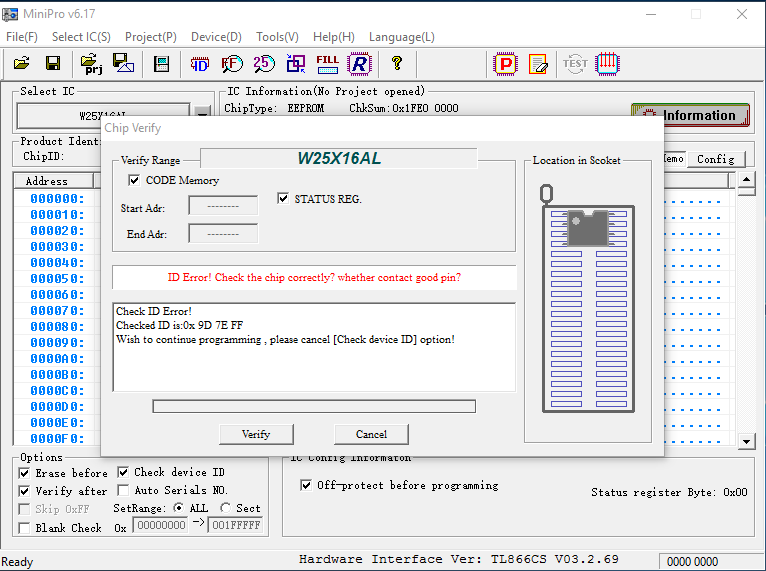Screen dimensions: 766x571
Task: Open the File(F) menu
Action: [21, 37]
